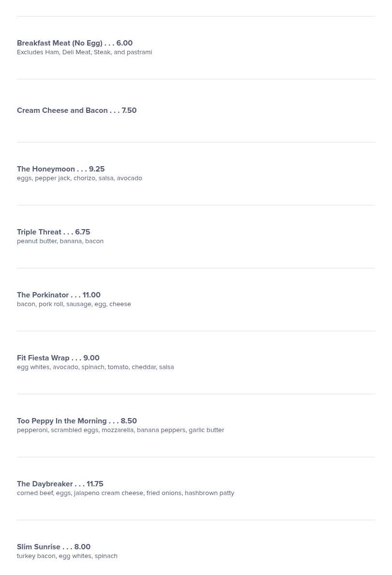Click the 9.25 price of The Honeymoon
The image size is (392, 575).
(97, 169)
